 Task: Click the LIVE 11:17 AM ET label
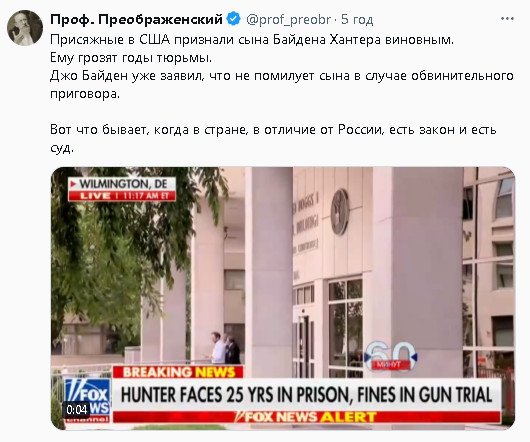pyautogui.click(x=122, y=196)
